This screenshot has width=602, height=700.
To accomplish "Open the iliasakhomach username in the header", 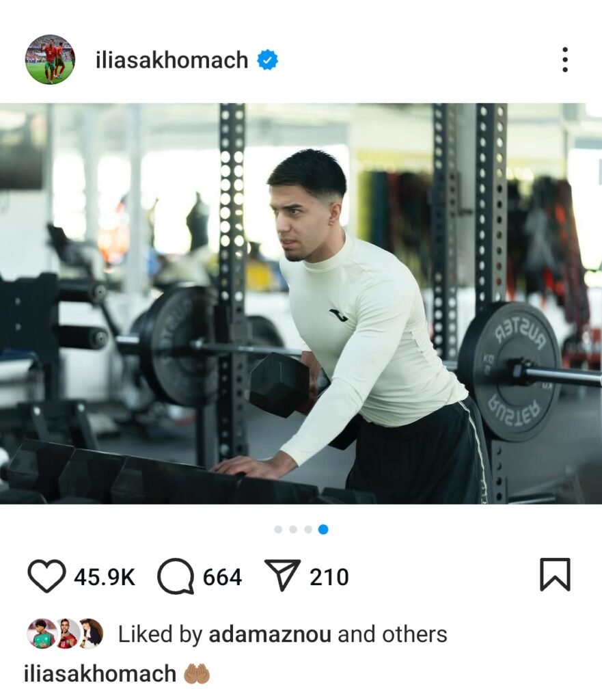I will [172, 60].
